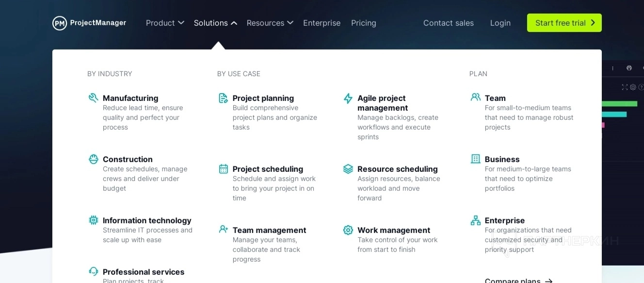This screenshot has height=283, width=644.
Task: Click the Manufacturing wrench icon
Action: pyautogui.click(x=94, y=98)
